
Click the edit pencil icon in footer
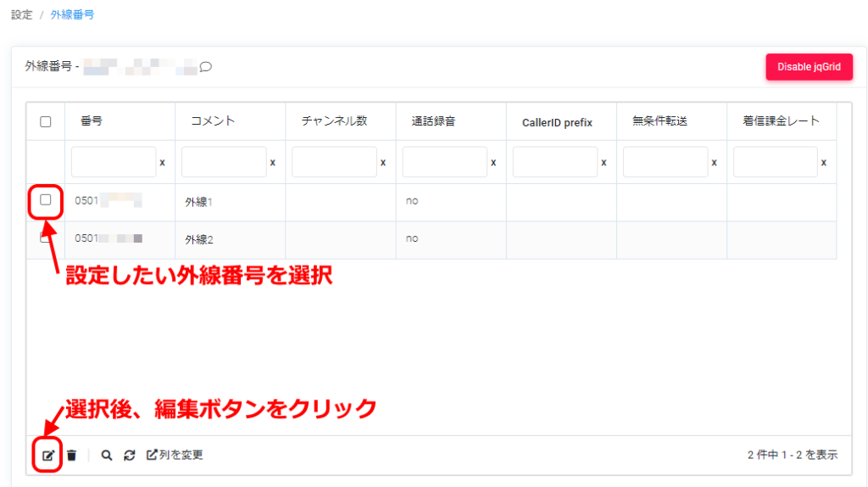[48, 456]
